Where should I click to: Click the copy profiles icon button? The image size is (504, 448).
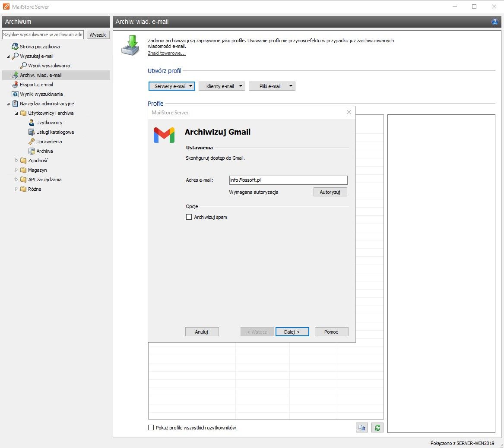[x=361, y=427]
